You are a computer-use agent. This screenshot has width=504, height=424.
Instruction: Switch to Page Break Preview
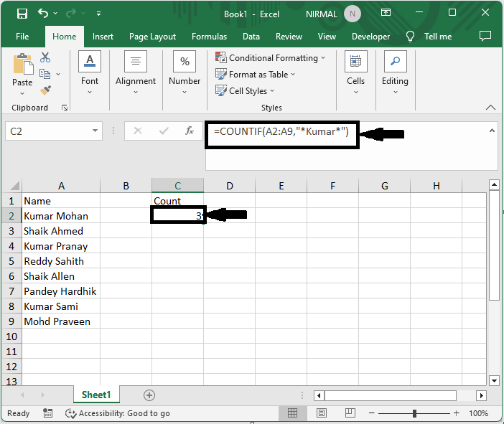click(x=350, y=413)
